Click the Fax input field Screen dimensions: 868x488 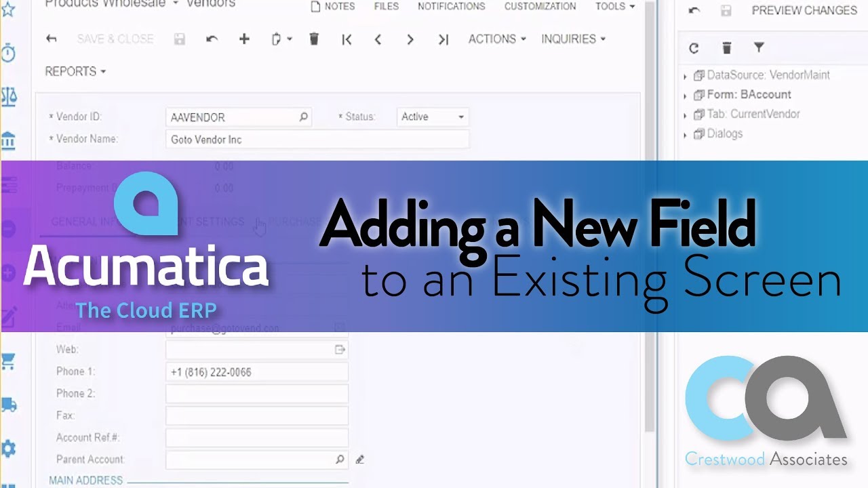click(257, 415)
